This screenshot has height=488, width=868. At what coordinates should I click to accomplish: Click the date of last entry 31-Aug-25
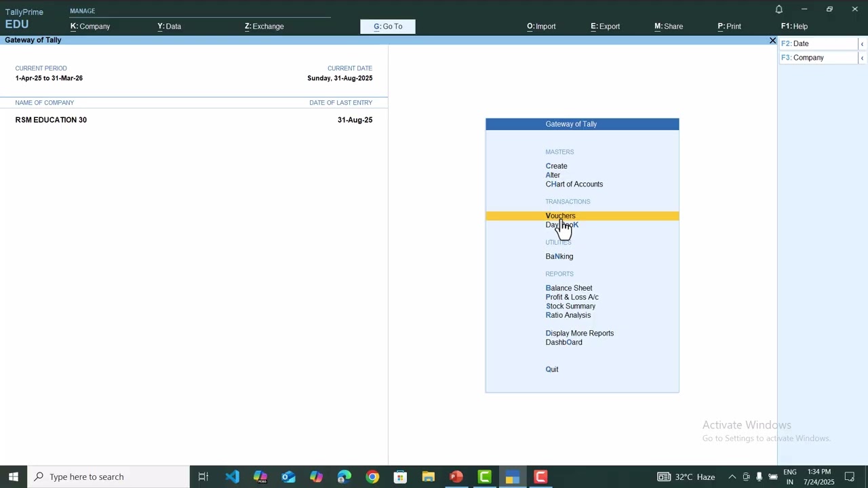[355, 120]
